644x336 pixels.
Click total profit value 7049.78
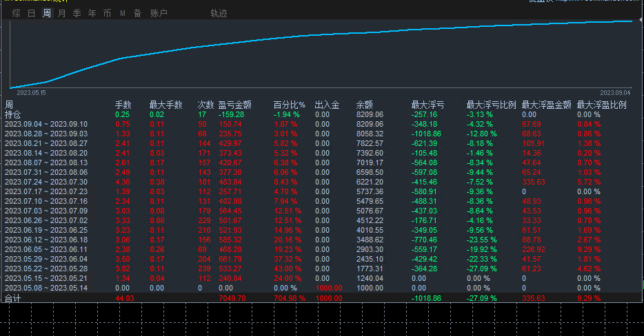point(232,298)
